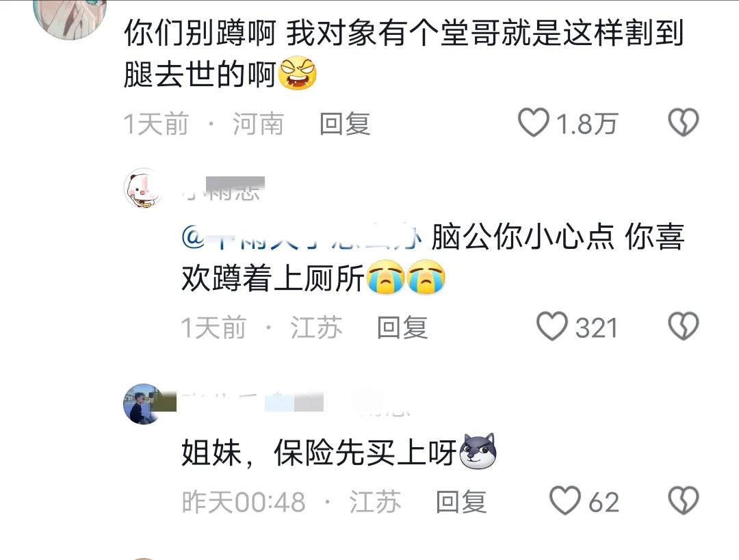
Task: Like the comment with 62 likes
Action: 565,501
